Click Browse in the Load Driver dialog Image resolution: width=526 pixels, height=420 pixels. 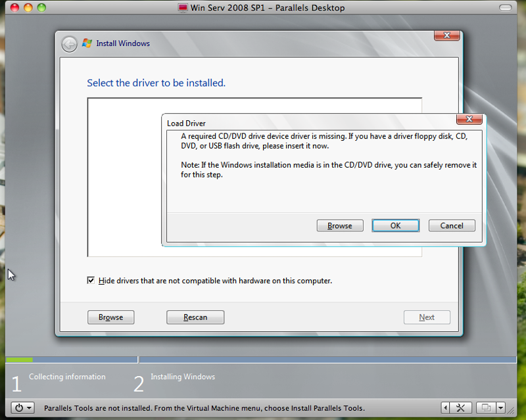(340, 225)
